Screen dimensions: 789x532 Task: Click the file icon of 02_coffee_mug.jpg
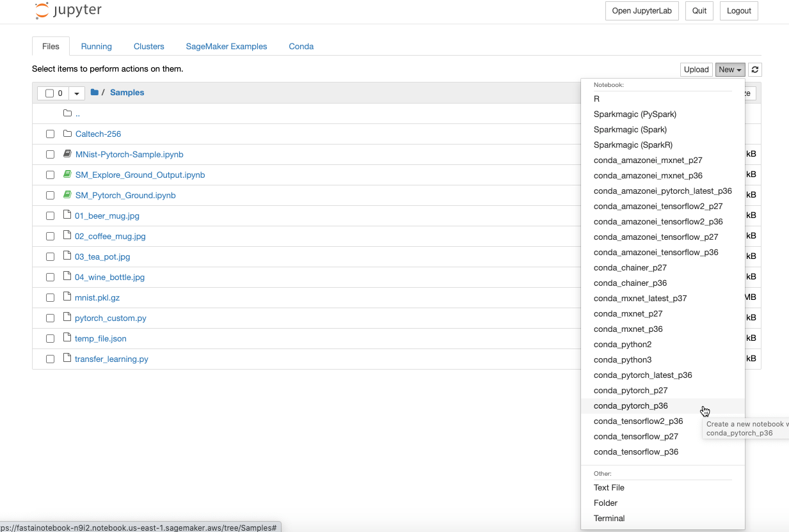[67, 236]
